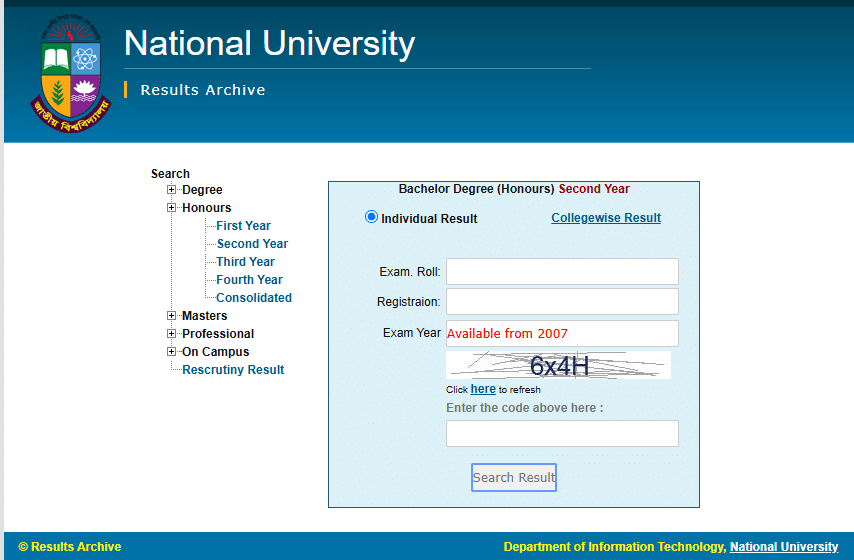This screenshot has width=854, height=560.
Task: Open the National University footer link
Action: pyautogui.click(x=784, y=546)
